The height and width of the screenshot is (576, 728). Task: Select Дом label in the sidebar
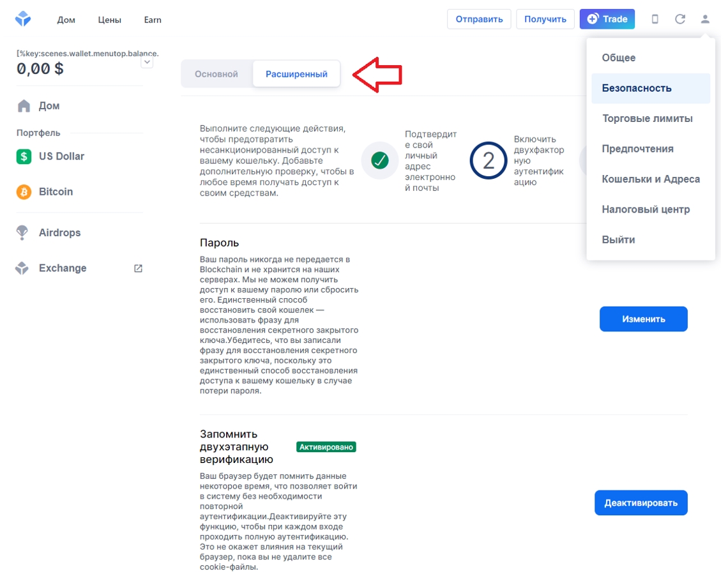49,106
